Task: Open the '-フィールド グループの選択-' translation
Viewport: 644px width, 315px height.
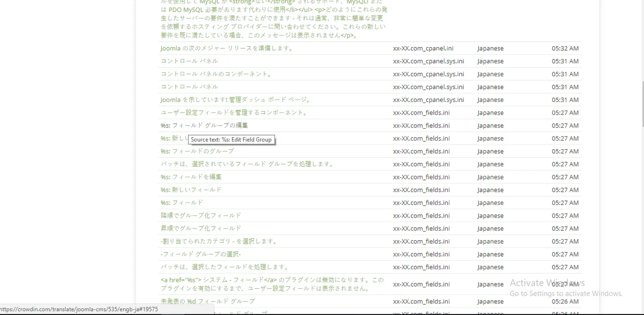Action: coord(201,254)
